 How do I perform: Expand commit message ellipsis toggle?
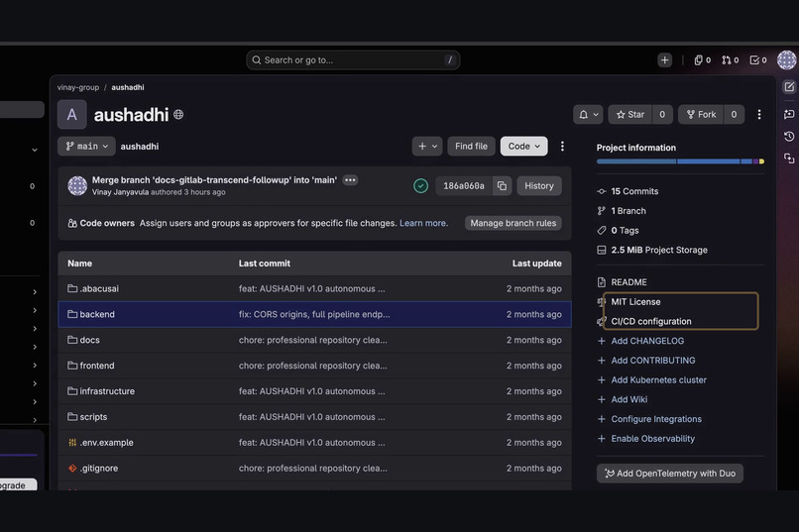pos(350,179)
